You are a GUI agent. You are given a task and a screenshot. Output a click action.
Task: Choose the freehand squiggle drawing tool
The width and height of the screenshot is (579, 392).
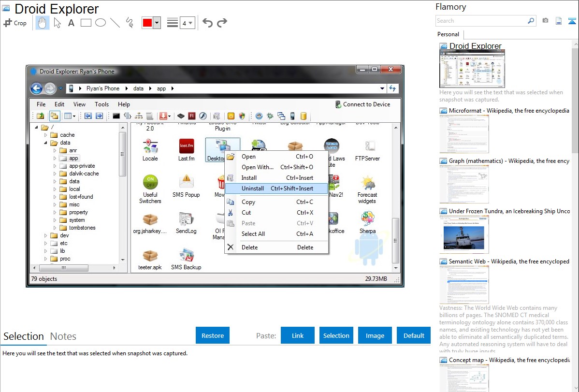coord(130,23)
